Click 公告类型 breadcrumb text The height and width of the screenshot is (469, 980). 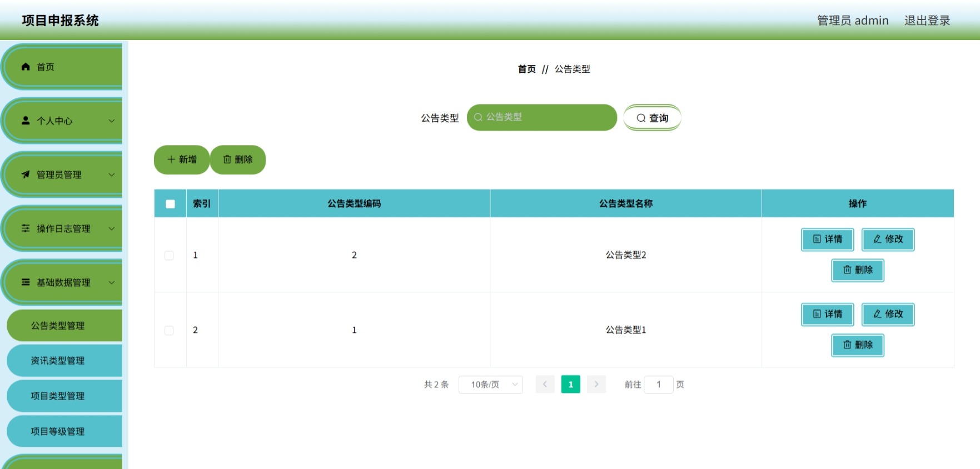[573, 69]
